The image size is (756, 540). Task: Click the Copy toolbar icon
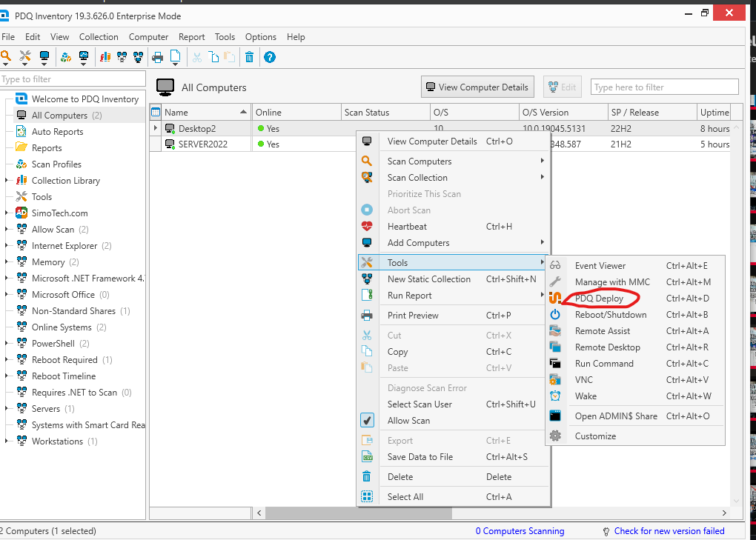(x=213, y=57)
